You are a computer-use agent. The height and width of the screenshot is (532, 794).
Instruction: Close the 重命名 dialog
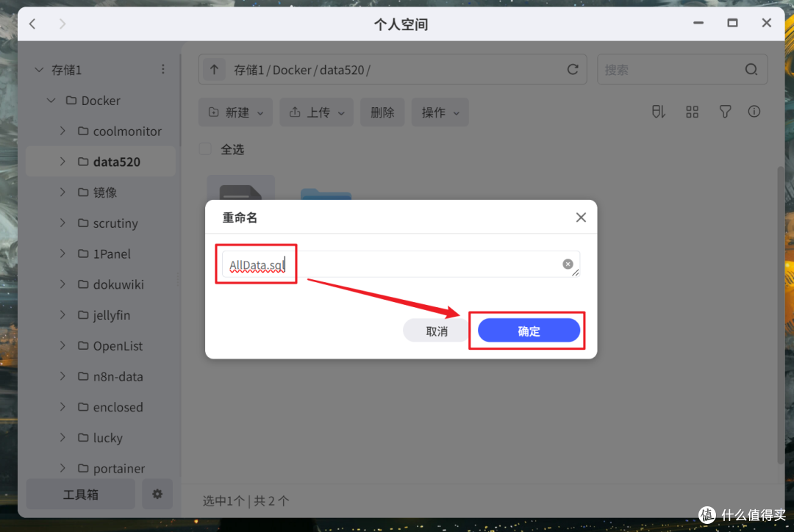point(581,218)
